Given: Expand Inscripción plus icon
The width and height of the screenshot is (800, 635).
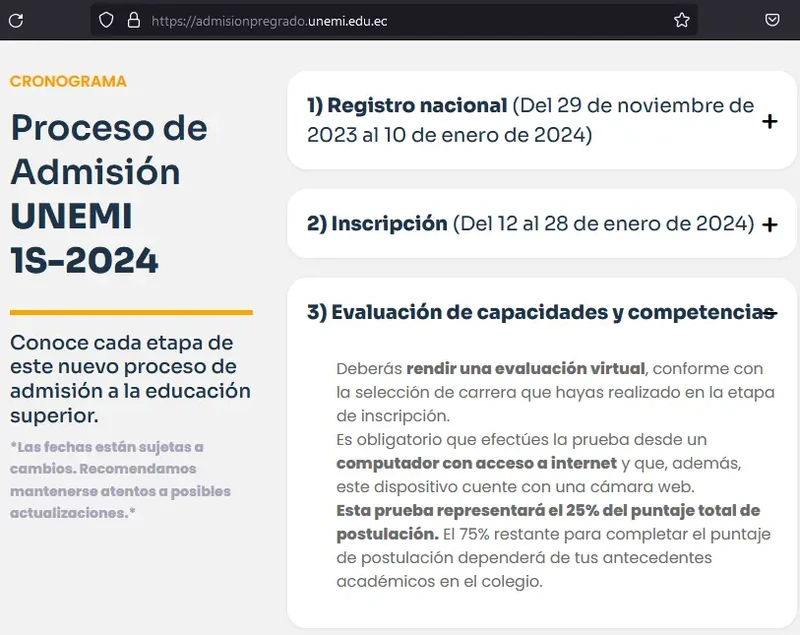Looking at the screenshot, I should click(769, 224).
